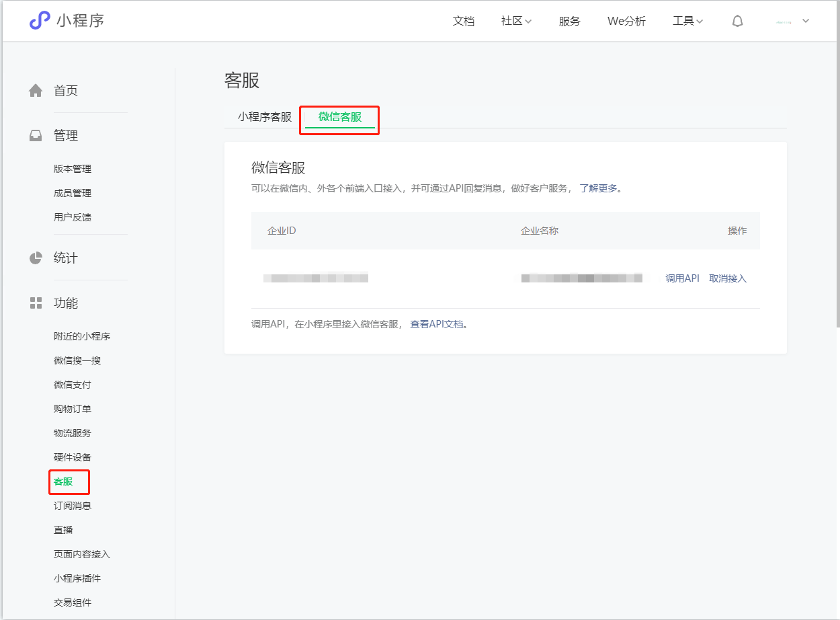The image size is (840, 620).
Task: Open 直播 in the sidebar
Action: (x=63, y=530)
